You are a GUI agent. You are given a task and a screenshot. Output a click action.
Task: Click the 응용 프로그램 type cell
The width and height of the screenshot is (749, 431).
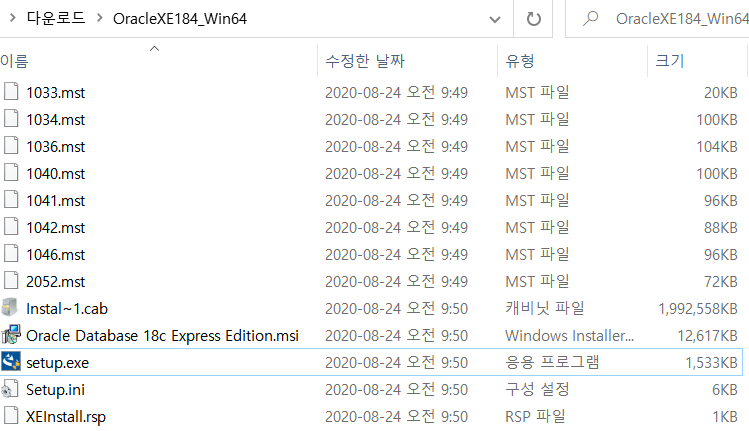coord(552,362)
